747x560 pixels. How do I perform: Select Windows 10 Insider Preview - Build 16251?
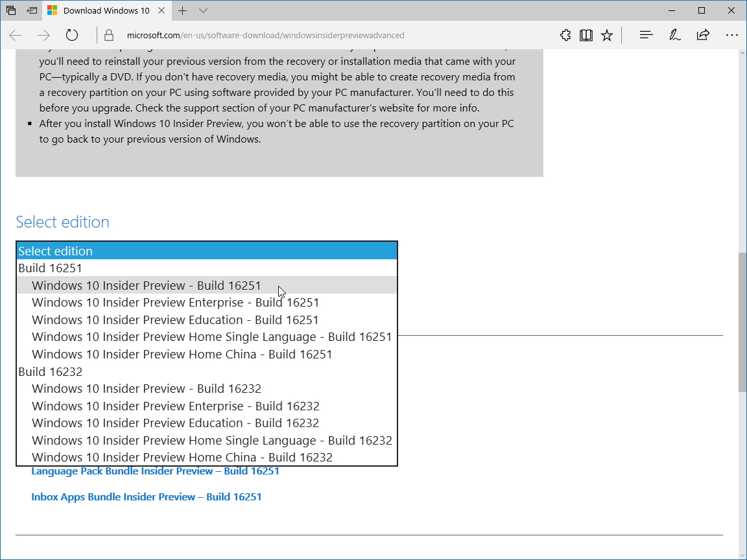(x=147, y=285)
